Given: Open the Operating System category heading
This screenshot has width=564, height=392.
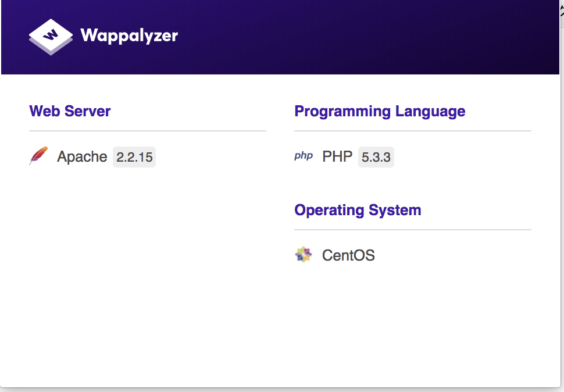Looking at the screenshot, I should (x=358, y=211).
